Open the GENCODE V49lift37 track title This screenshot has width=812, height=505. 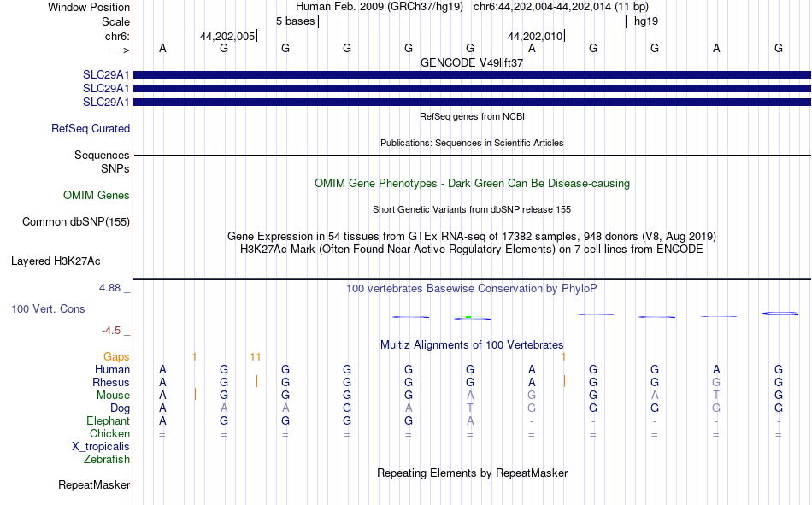(472, 62)
